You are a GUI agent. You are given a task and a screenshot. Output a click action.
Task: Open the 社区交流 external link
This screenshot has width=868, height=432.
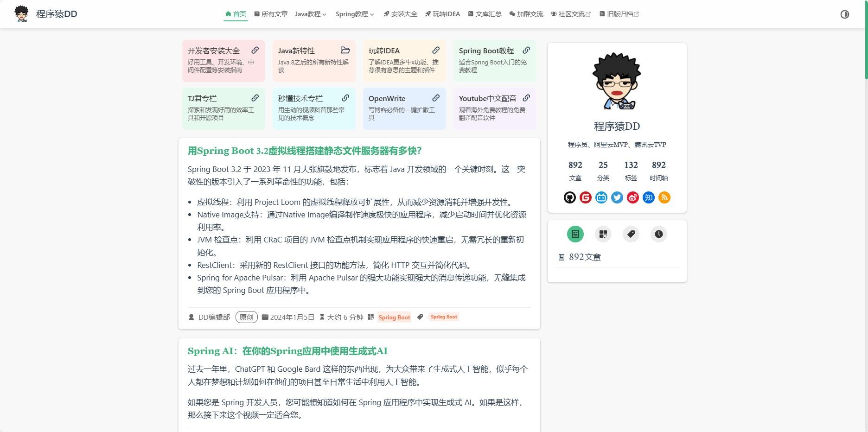(x=571, y=14)
